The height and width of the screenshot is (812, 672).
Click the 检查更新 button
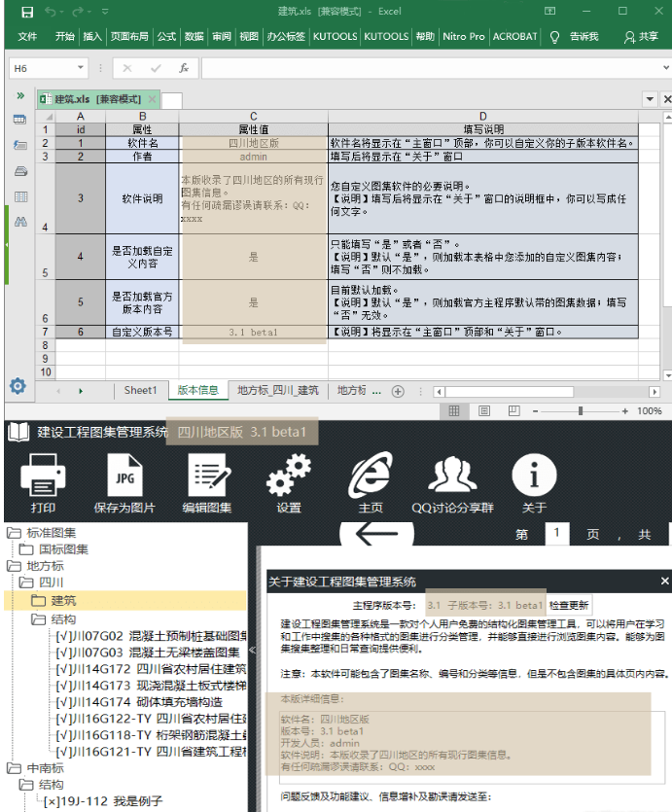[x=569, y=605]
